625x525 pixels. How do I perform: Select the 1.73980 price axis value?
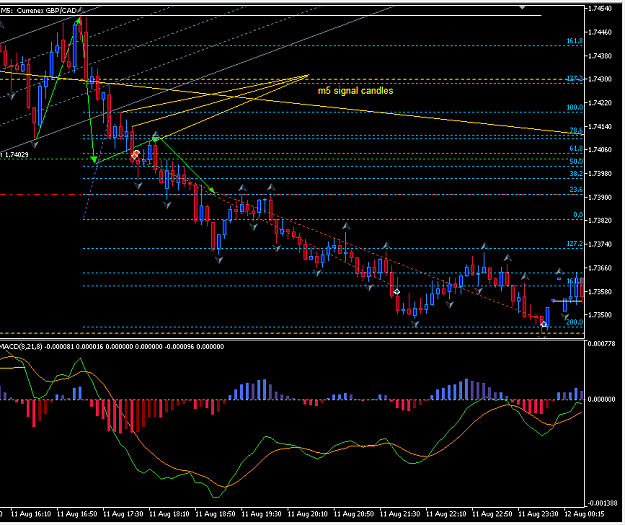600,173
